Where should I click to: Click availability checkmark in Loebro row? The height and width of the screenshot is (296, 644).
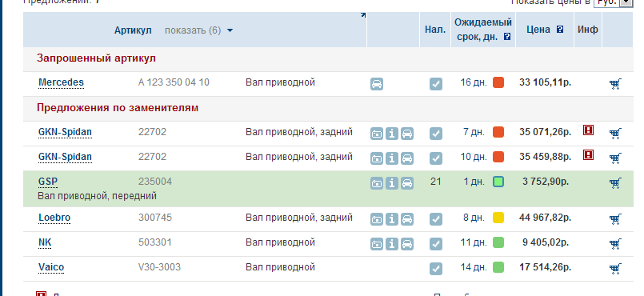click(x=436, y=220)
